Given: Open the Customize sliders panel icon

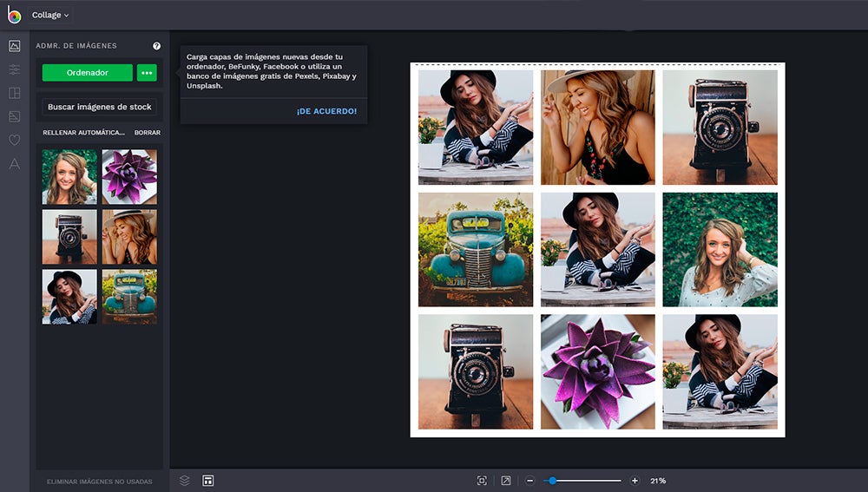Looking at the screenshot, I should tap(14, 69).
